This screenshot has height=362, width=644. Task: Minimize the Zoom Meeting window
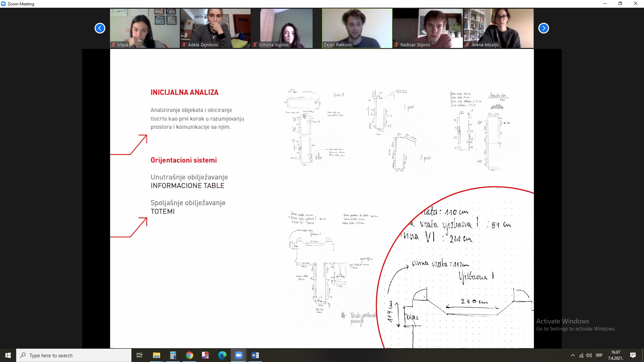[x=605, y=4]
